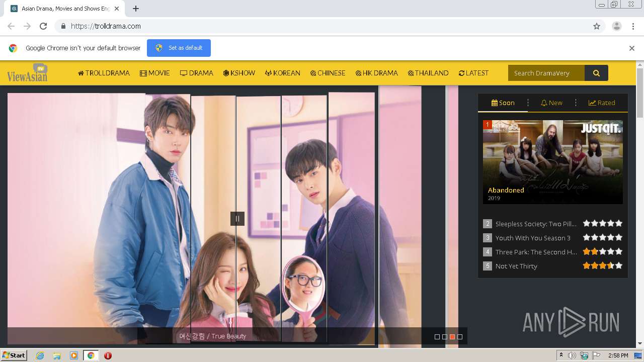Click the browser Back arrow
Viewport: 644px width, 362px height.
click(11, 26)
